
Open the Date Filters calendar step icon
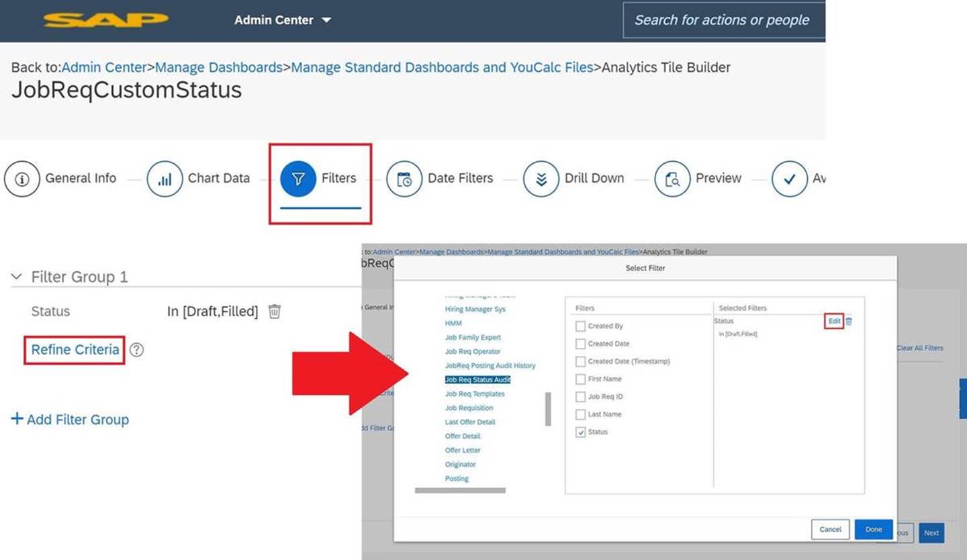404,179
